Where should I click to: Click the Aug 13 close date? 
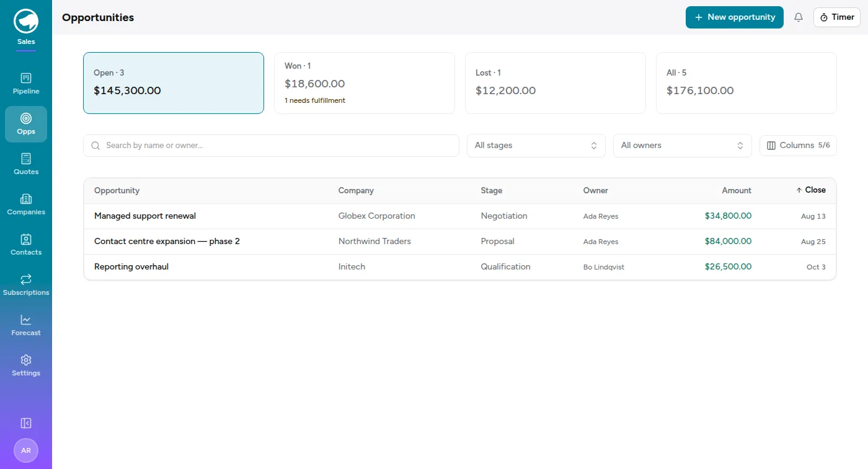coord(813,217)
